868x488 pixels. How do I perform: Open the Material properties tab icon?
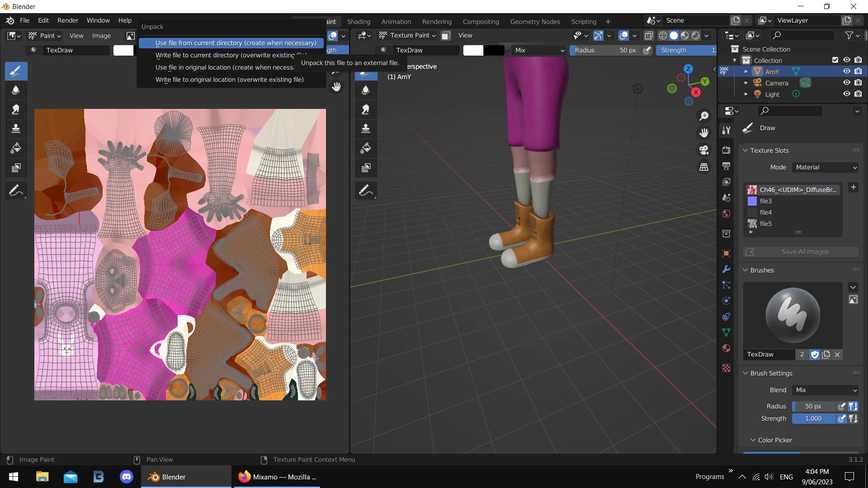point(726,348)
